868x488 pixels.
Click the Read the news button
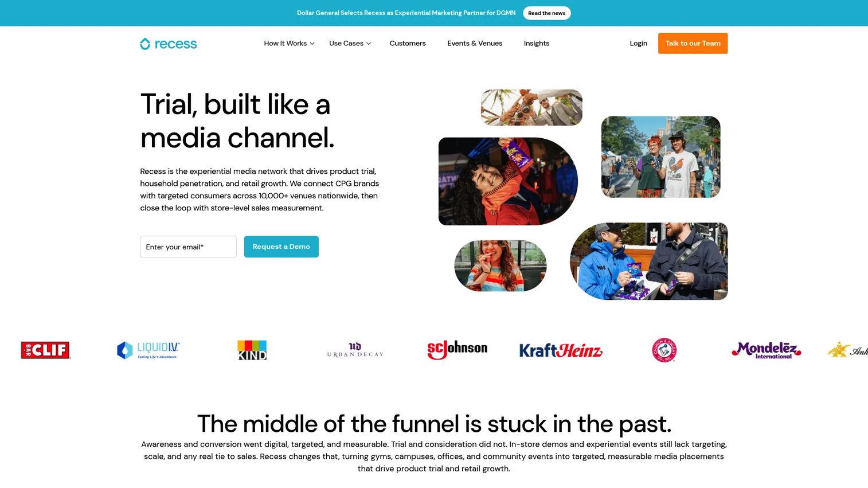[546, 13]
